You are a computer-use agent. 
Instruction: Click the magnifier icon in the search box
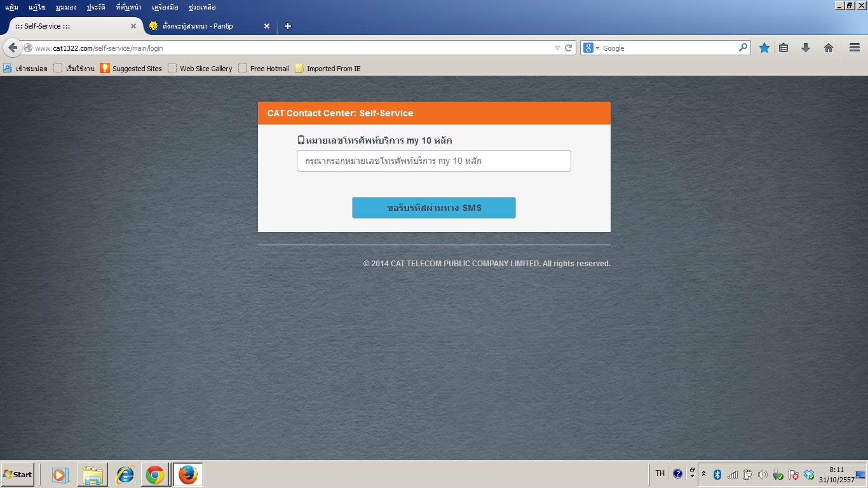point(743,48)
